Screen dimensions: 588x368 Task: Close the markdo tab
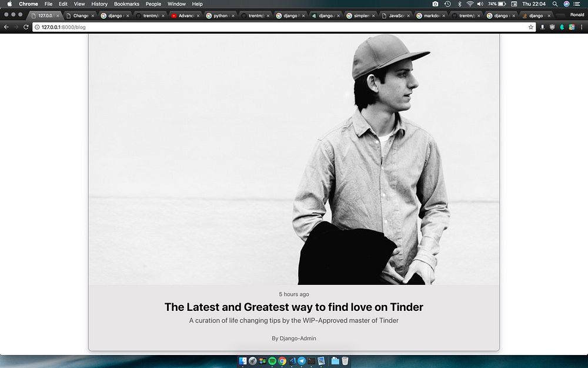click(443, 16)
